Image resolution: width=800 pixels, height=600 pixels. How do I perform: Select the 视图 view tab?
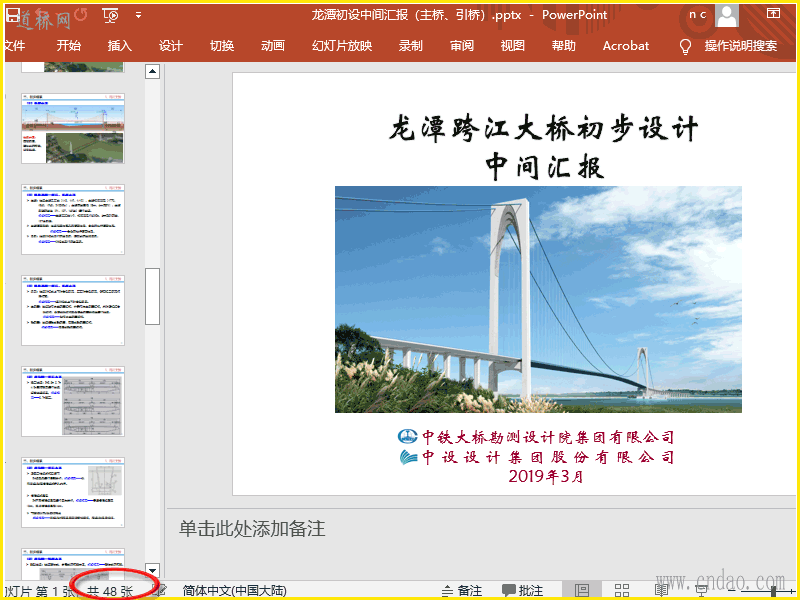pos(513,45)
